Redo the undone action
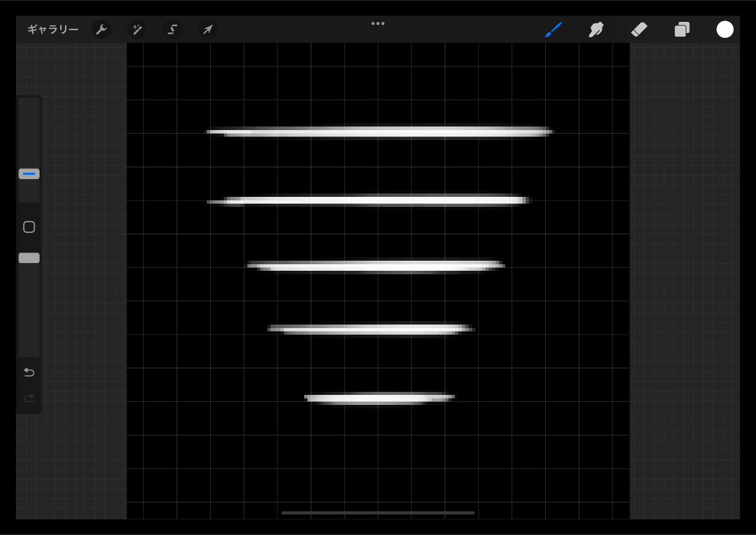This screenshot has height=535, width=756. click(x=29, y=398)
